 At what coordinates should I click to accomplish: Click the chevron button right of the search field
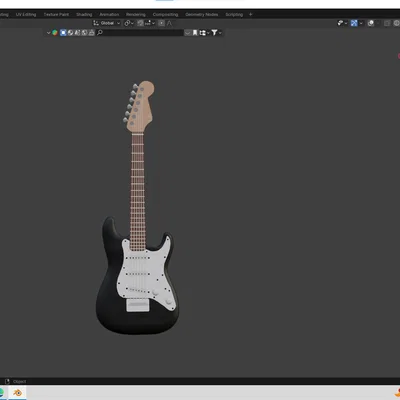coord(188,33)
